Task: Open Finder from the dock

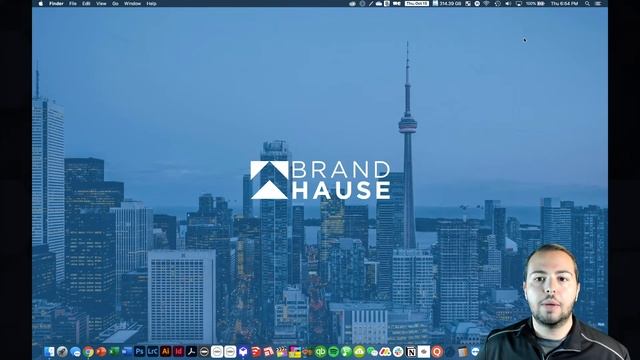Action: pos(49,351)
